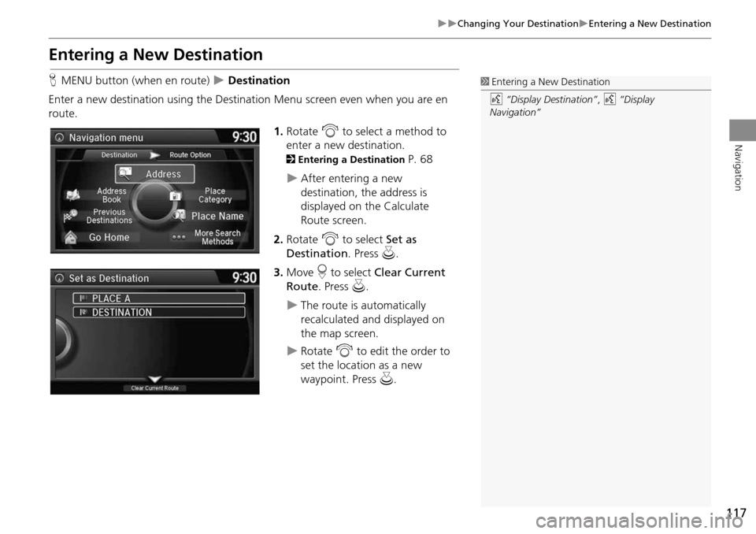Open the Place Name search
Screen dimensions: 756x534
click(x=217, y=217)
